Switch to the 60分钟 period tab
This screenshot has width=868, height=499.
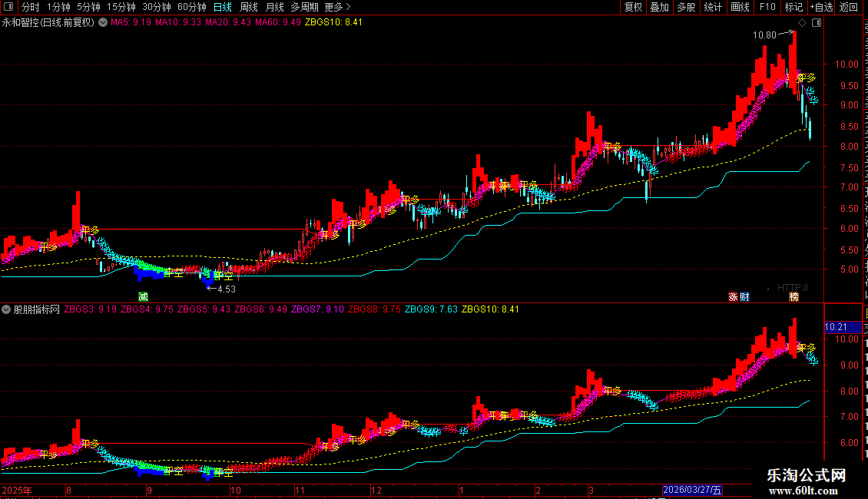click(x=192, y=7)
